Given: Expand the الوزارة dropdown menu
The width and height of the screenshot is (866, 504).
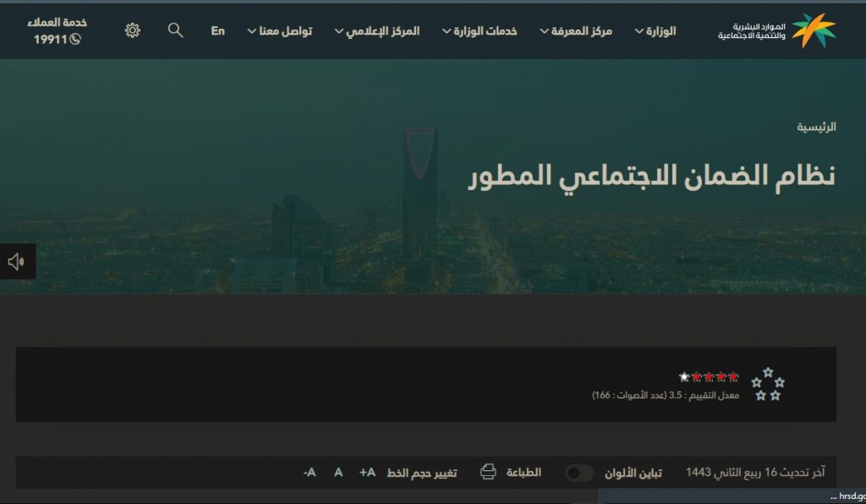Looking at the screenshot, I should coord(655,31).
